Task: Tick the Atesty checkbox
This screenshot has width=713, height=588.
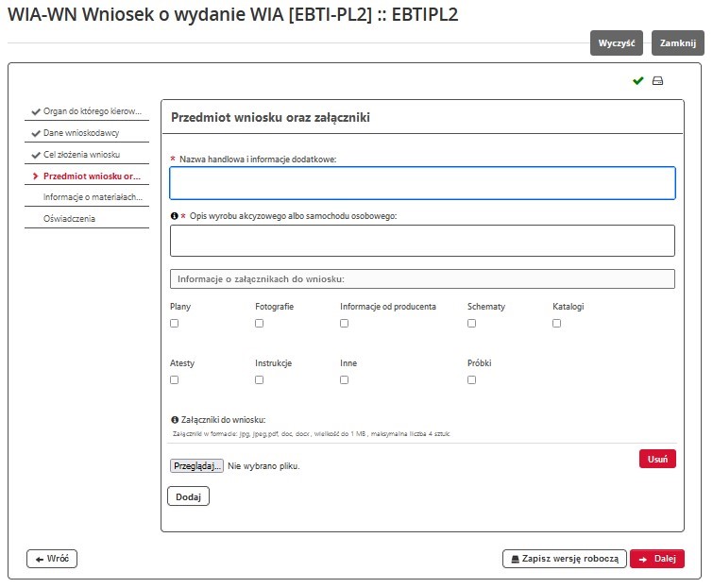Action: tap(174, 379)
